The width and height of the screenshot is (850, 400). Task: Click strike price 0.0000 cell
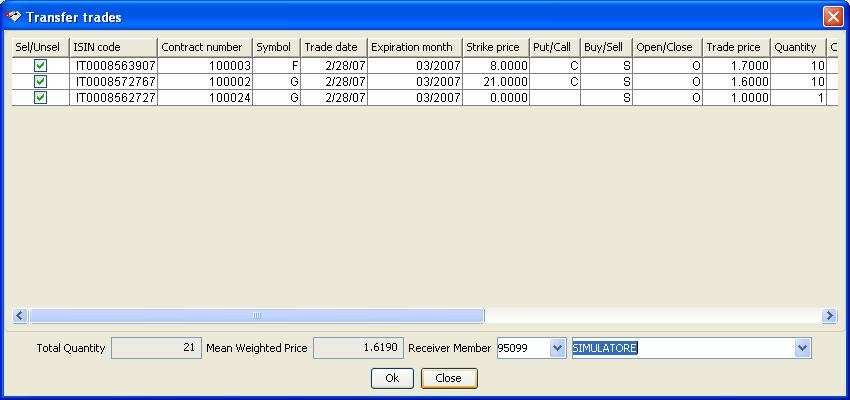pos(496,98)
